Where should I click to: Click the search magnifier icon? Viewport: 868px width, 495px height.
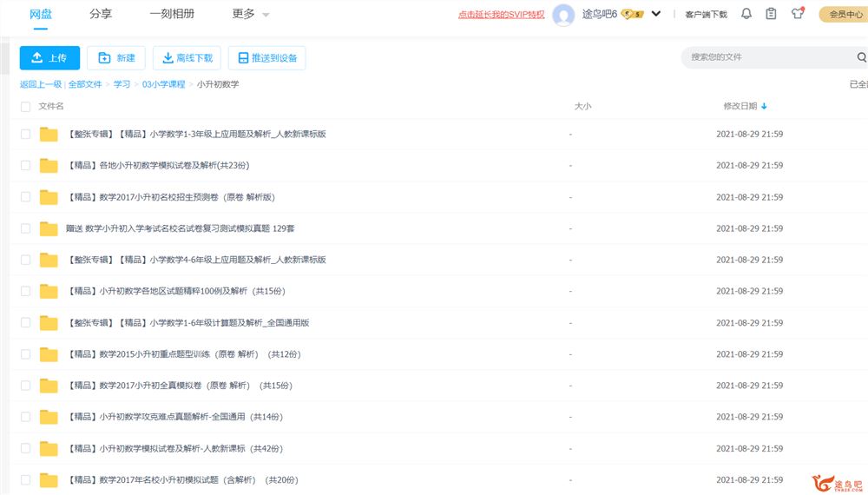pos(861,57)
